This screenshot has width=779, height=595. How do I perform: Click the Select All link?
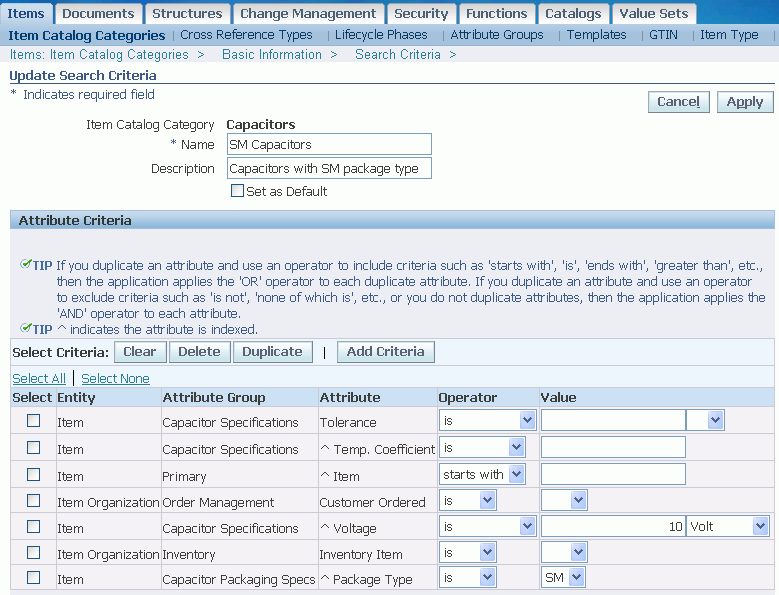click(x=39, y=378)
